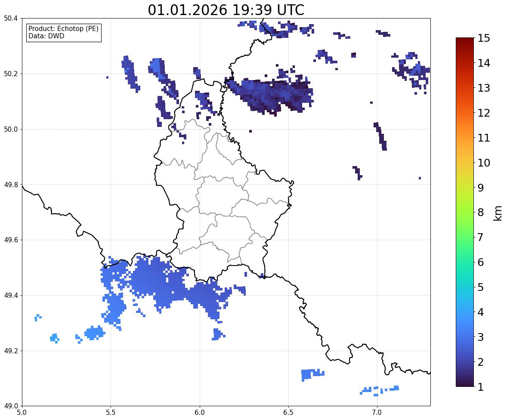
Task: Click colorbar tick label 2
Action: point(481,362)
